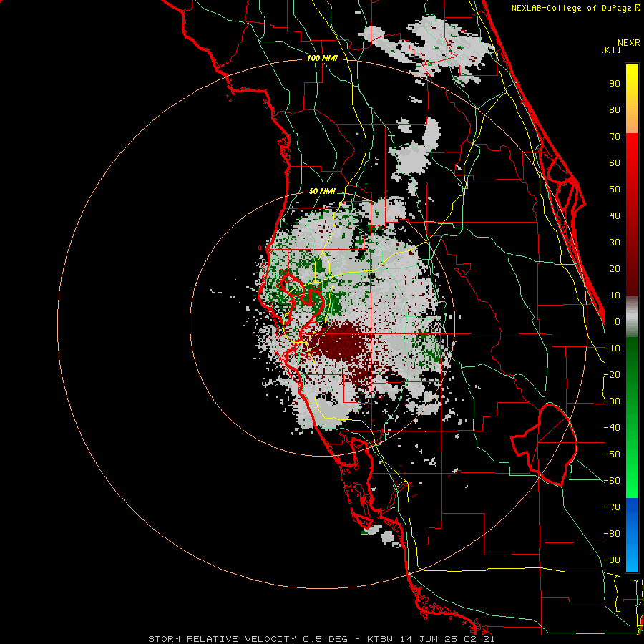Click the 40 knot value on the scale
644x644 pixels.
pyautogui.click(x=615, y=216)
